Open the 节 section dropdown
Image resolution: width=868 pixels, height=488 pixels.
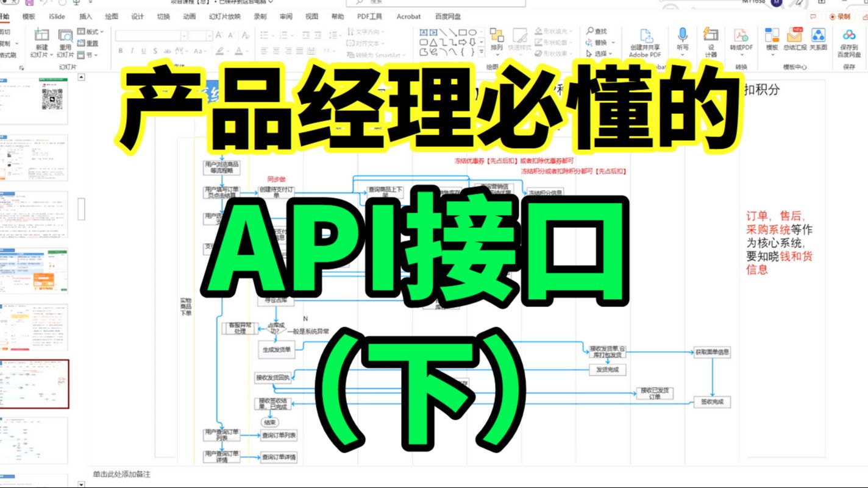[88, 55]
